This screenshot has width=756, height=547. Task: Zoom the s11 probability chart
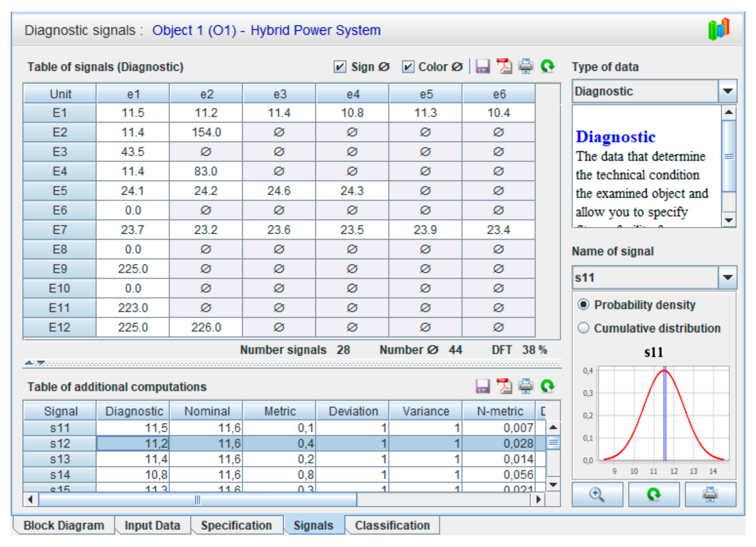597,494
